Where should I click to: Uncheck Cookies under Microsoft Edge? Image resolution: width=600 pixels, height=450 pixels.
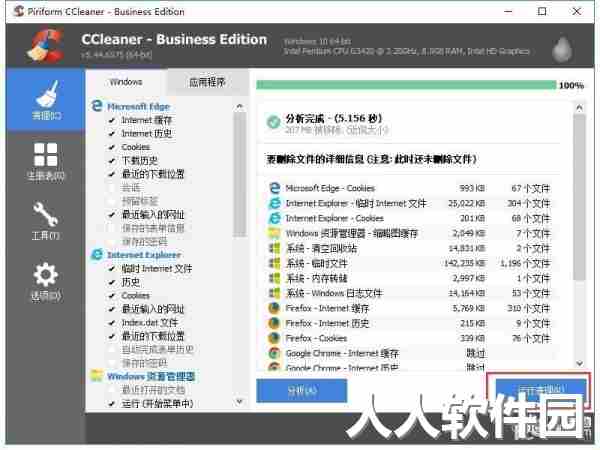coord(112,147)
